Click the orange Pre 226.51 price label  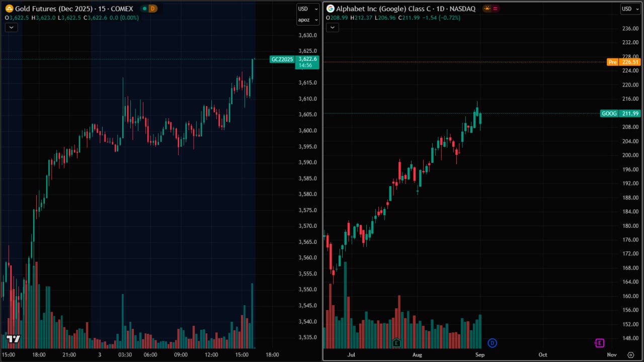click(x=623, y=62)
